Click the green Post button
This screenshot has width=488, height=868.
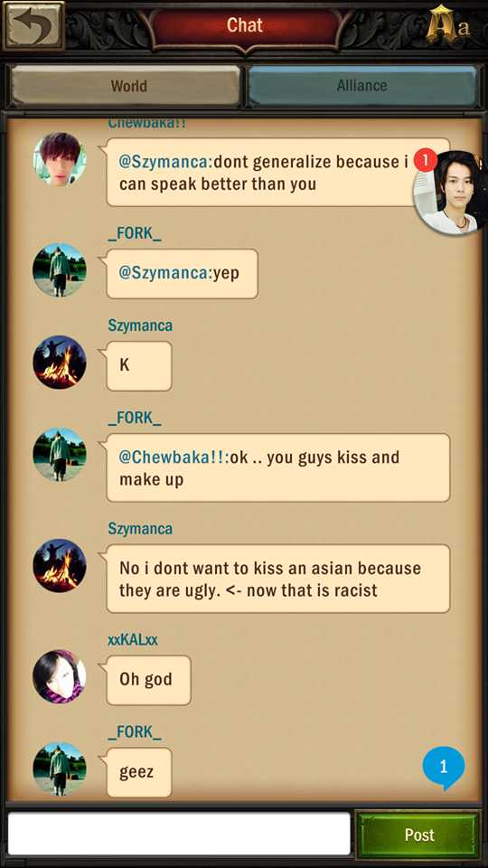coord(418,835)
